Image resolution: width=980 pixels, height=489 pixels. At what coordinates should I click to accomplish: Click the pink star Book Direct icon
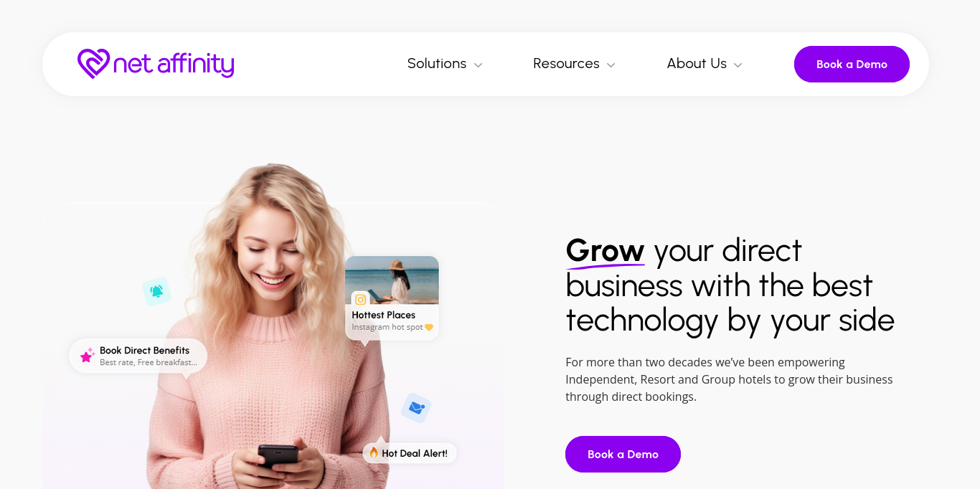pos(87,356)
